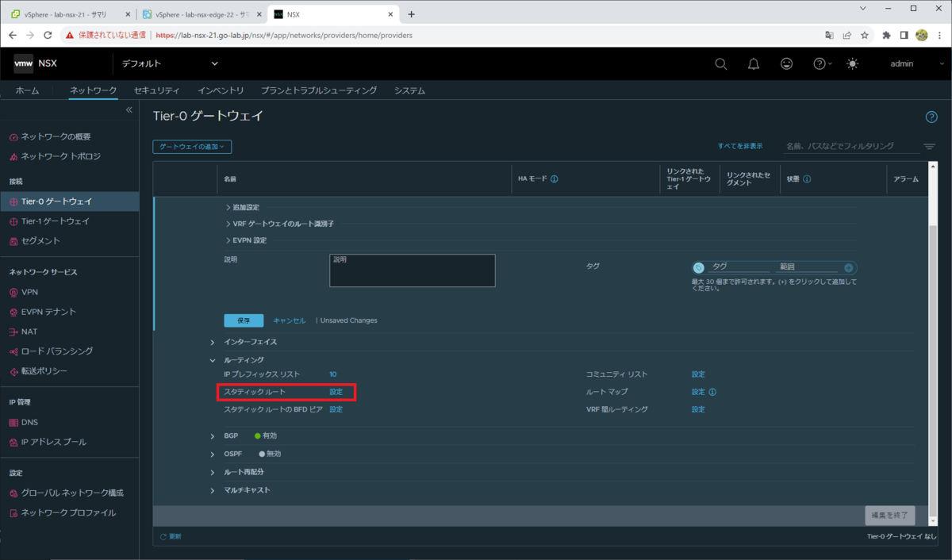Open the NSX search magnifier icon
This screenshot has height=560, width=952.
720,64
